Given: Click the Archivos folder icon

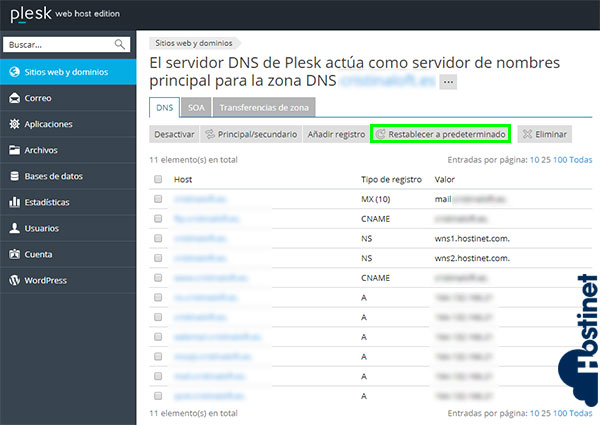Looking at the screenshot, I should click(15, 150).
